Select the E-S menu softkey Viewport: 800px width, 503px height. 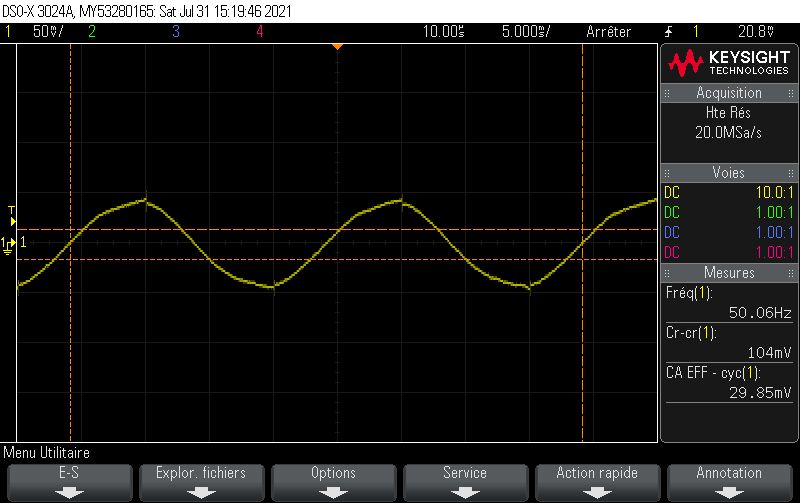pos(69,481)
